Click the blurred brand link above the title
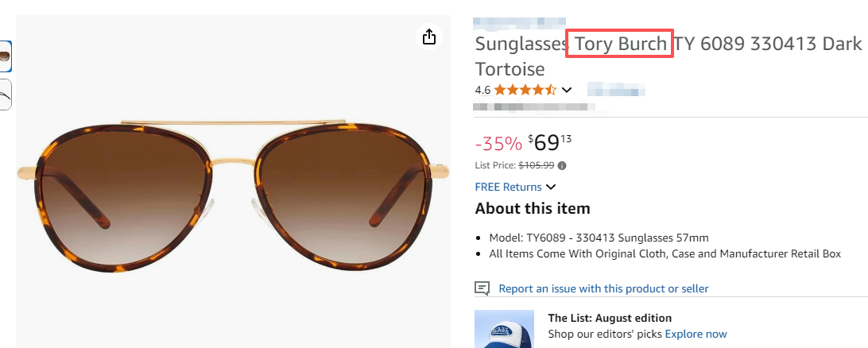The width and height of the screenshot is (868, 348). point(519,23)
